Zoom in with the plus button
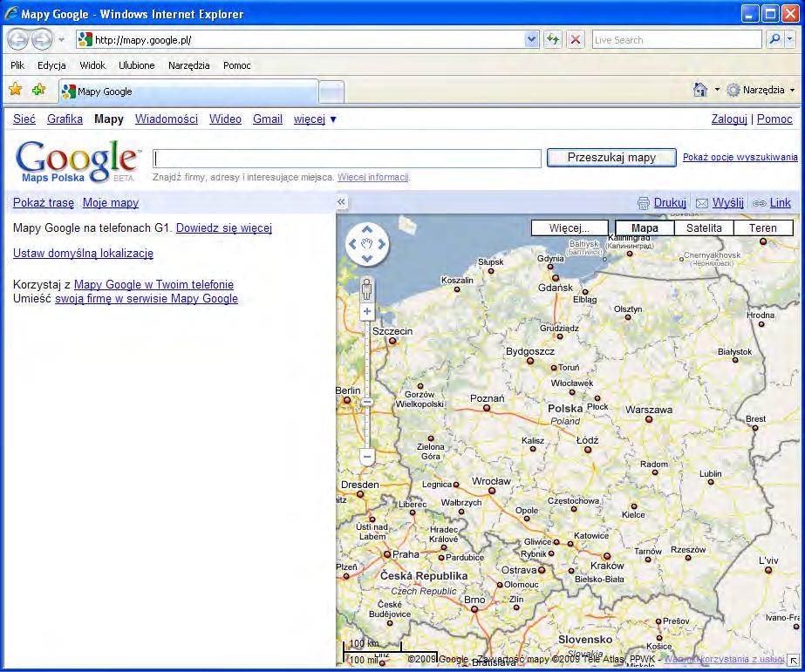The width and height of the screenshot is (805, 672). [366, 311]
